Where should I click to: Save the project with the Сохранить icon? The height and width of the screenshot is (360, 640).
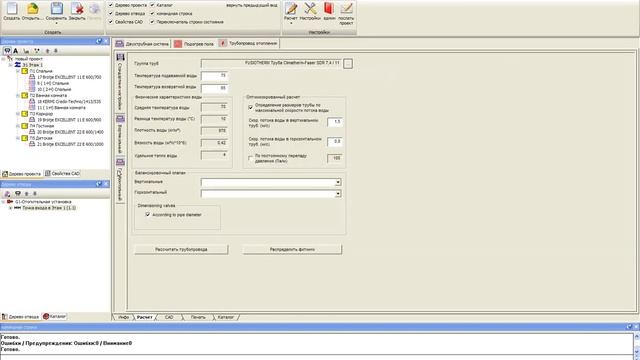pos(56,11)
